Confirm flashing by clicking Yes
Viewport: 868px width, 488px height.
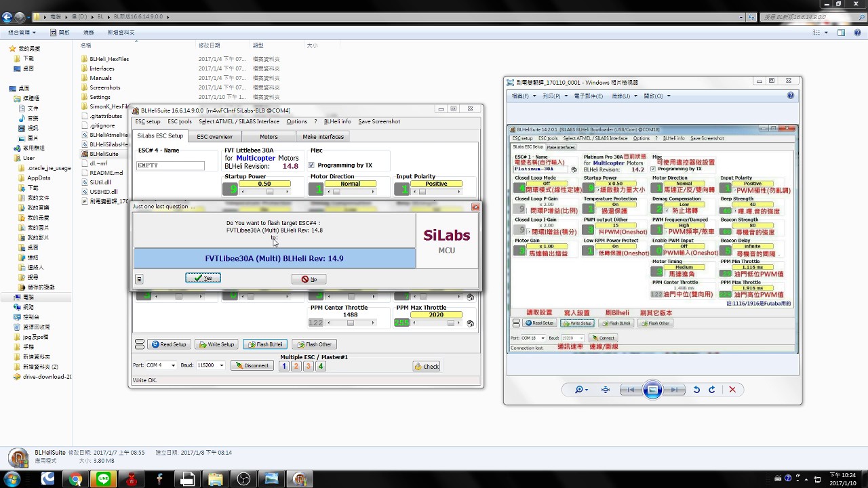(x=203, y=279)
